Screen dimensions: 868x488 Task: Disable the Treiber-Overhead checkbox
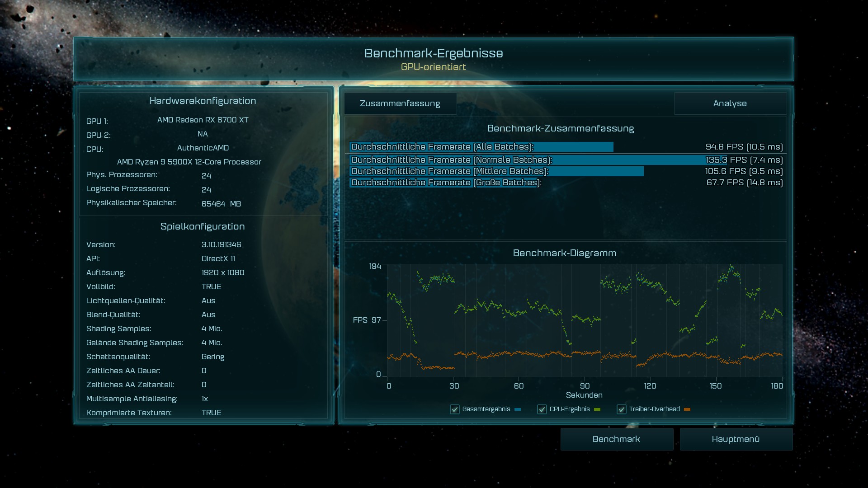tap(621, 409)
